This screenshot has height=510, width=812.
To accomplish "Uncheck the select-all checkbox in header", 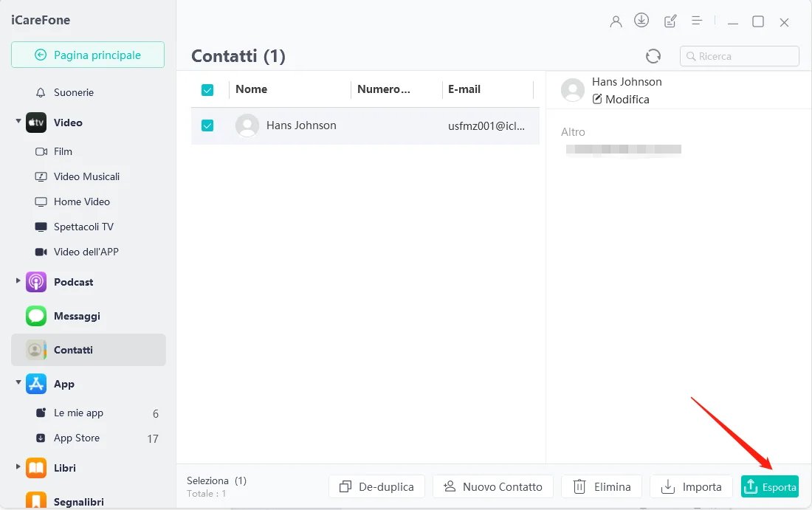I will click(x=207, y=89).
